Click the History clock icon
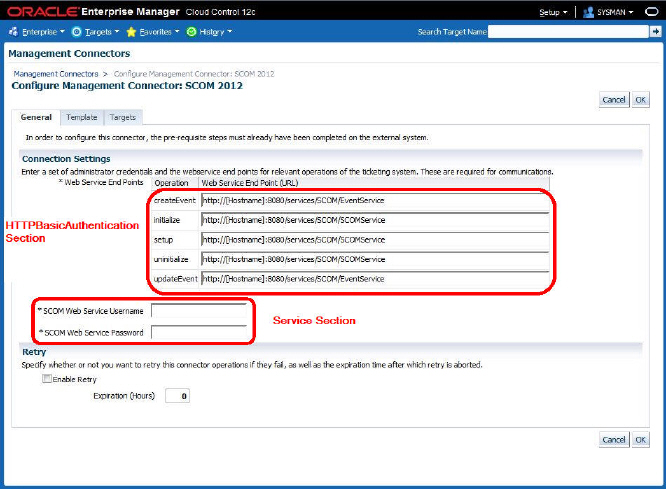 point(192,32)
